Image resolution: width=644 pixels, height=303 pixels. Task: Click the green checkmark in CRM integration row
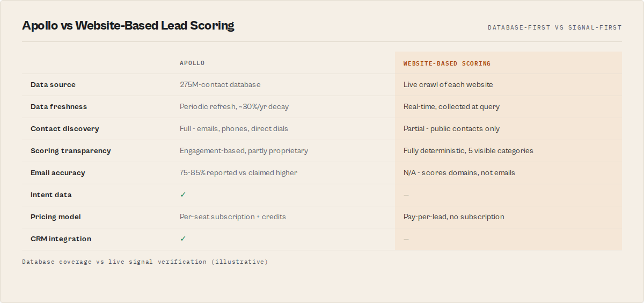(x=183, y=239)
